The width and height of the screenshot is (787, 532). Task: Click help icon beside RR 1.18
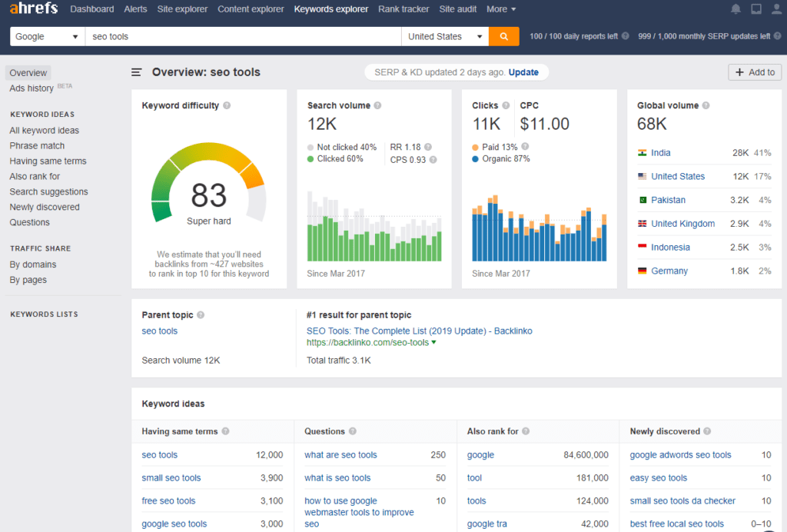427,147
